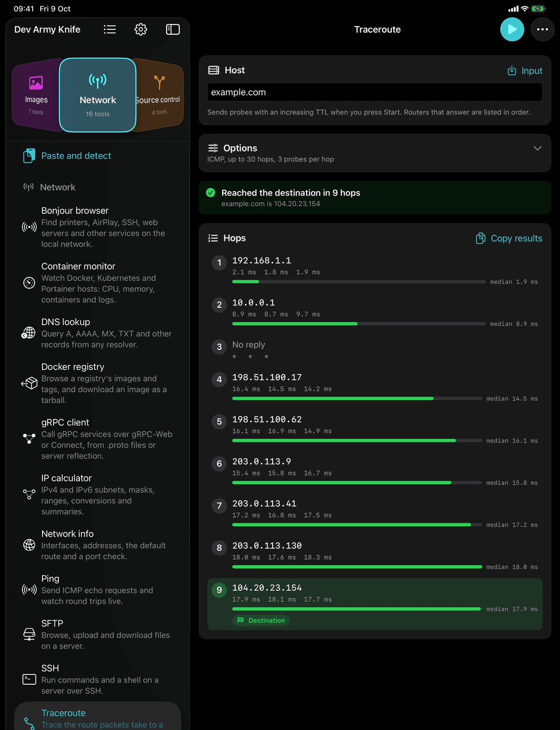Click the Options sliders icon
The height and width of the screenshot is (730, 560).
click(x=213, y=148)
